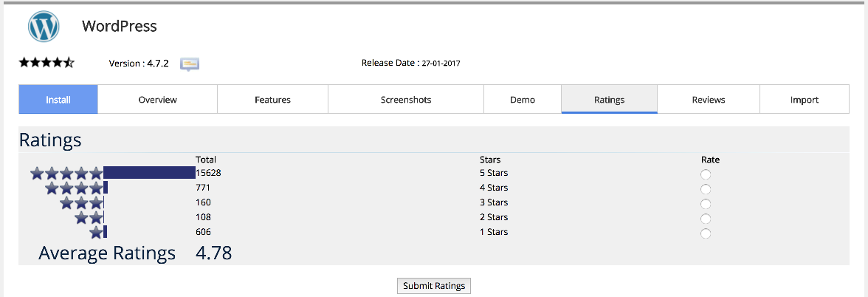Click the Rate column header
868x297 pixels.
[x=710, y=160]
